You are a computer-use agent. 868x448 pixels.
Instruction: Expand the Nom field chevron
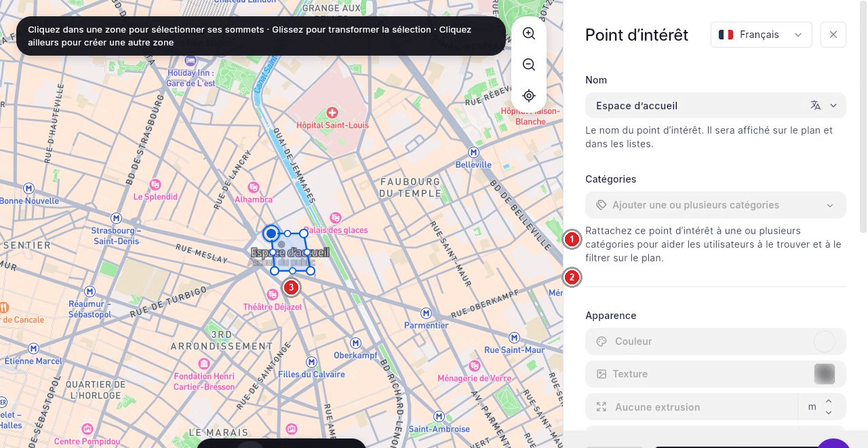(x=833, y=105)
